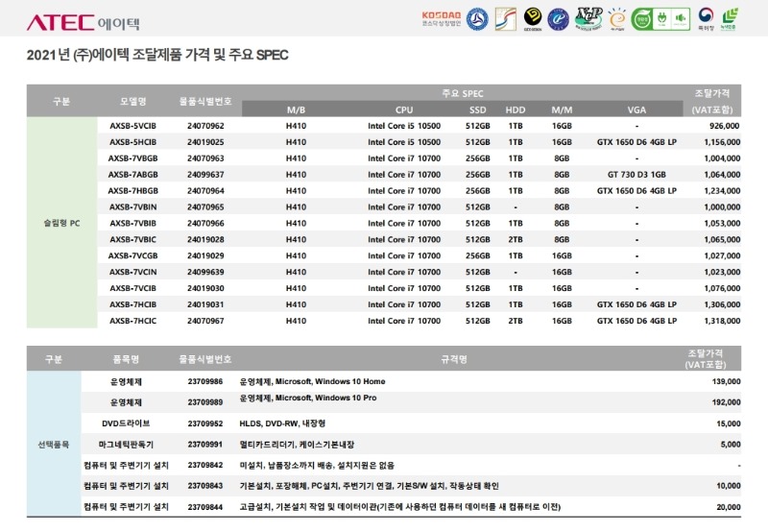Viewport: 768px width, 532px height.
Task: Click the 'VGA' sub-header
Action: (636, 109)
